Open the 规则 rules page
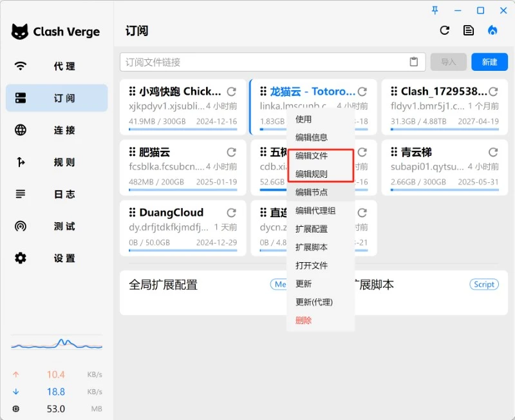Screen dimensions: 515x420 coord(57,162)
